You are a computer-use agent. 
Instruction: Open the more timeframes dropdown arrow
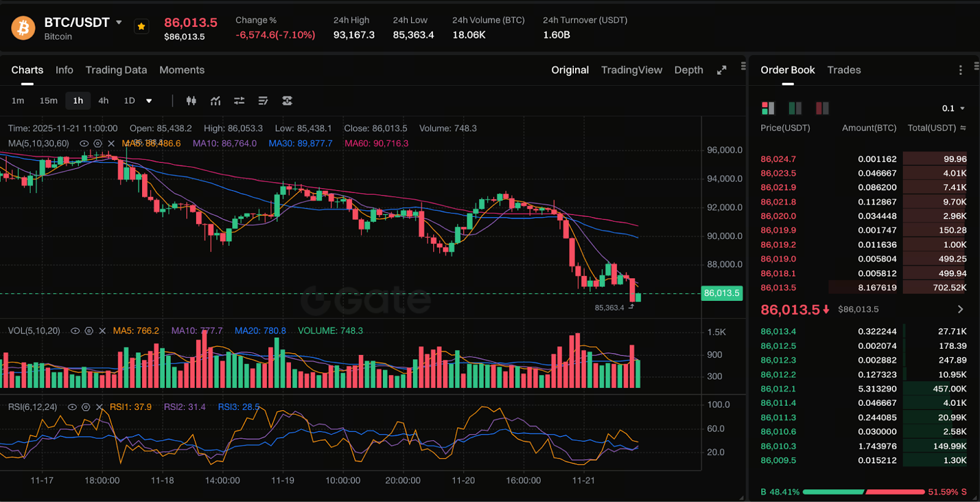pos(149,101)
